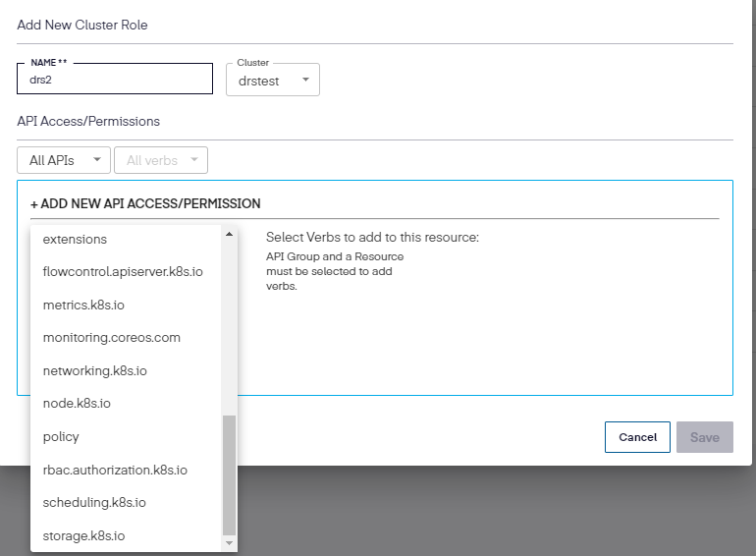Choose flowcontrol.apiserver.k8s.io API group
The image size is (756, 556).
click(x=123, y=271)
